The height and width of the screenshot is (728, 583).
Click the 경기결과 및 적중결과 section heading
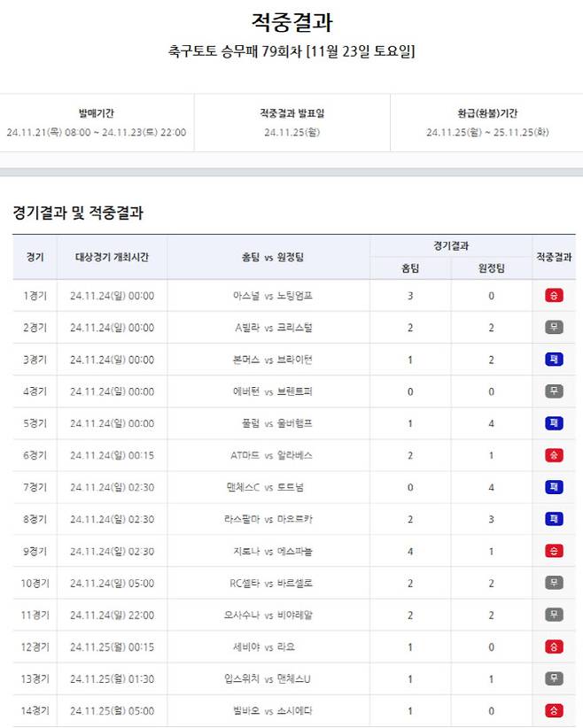pyautogui.click(x=78, y=213)
